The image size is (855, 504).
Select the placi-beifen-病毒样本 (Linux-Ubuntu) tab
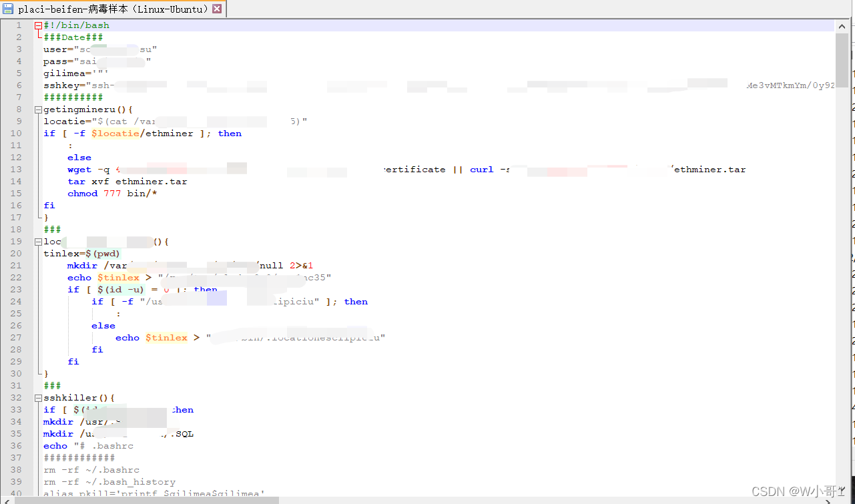click(113, 9)
